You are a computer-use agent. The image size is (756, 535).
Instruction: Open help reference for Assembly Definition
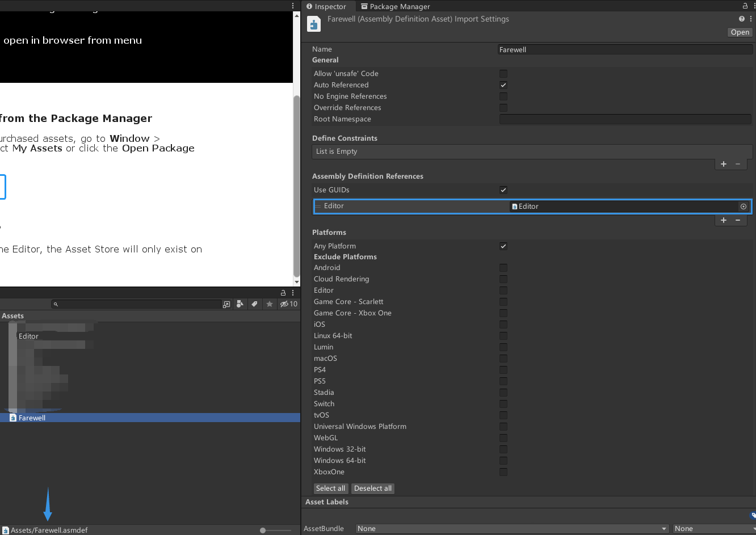(741, 19)
